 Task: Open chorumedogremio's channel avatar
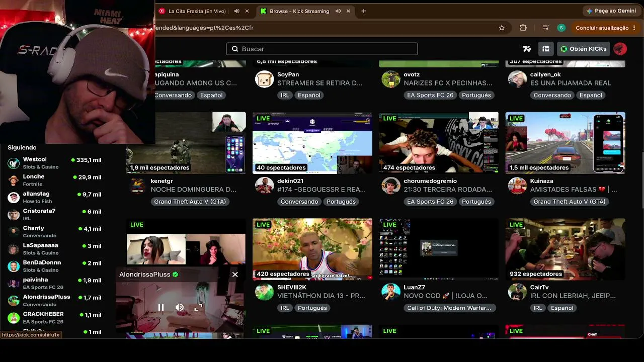point(391,185)
